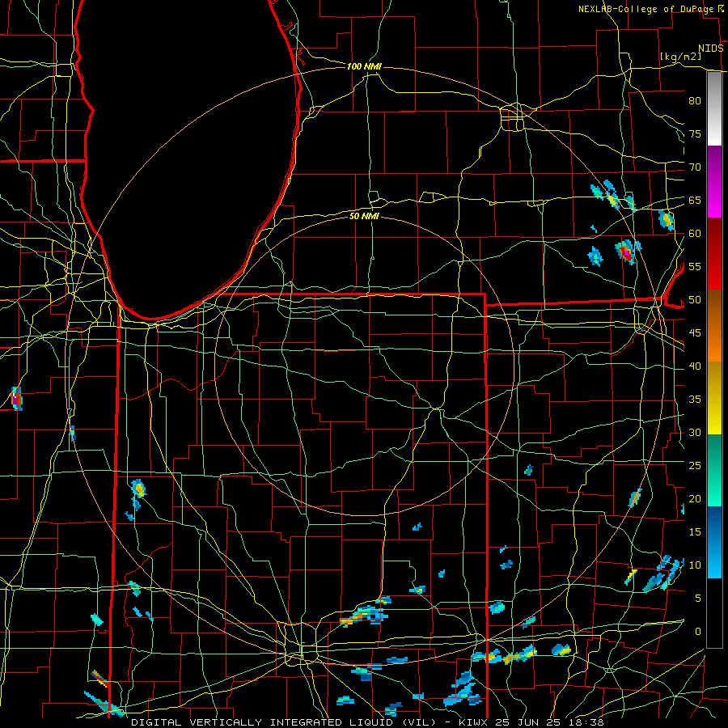The image size is (728, 728).
Task: Click the red-magenta storm cell in the northeast
Action: pyautogui.click(x=626, y=252)
